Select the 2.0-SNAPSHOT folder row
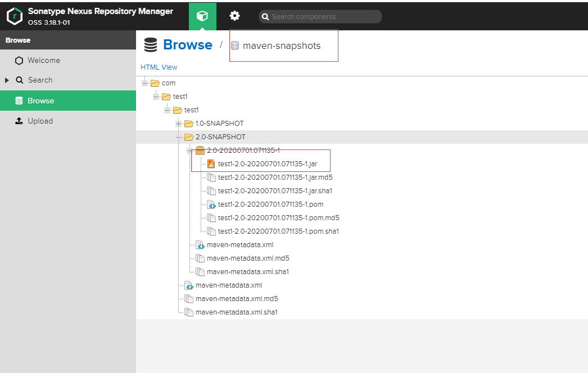 coord(362,137)
